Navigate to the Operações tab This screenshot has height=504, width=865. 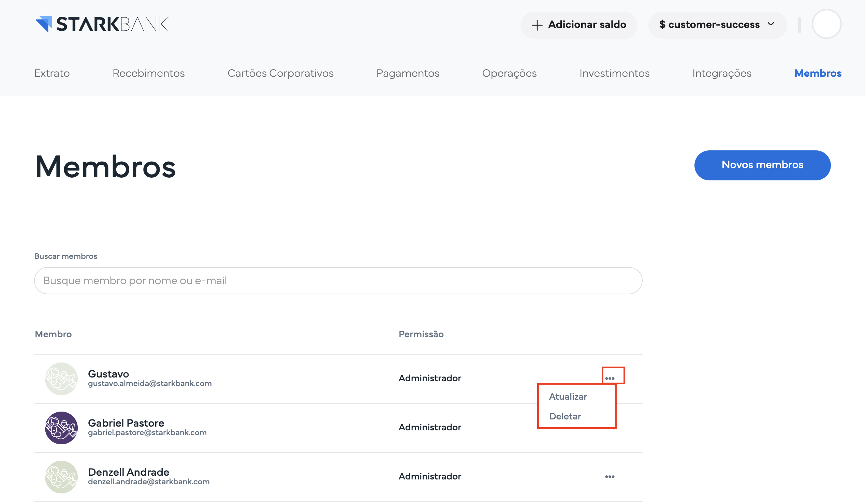[509, 73]
